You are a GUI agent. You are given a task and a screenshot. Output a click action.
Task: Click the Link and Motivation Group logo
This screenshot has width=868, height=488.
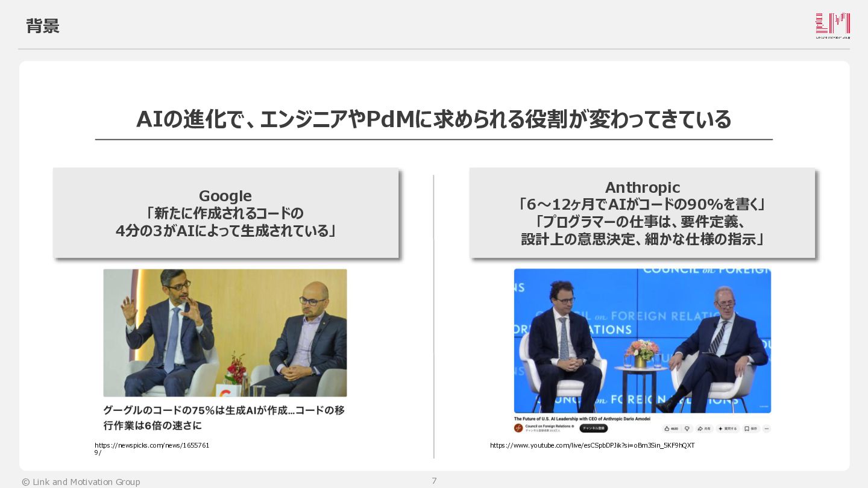[832, 26]
